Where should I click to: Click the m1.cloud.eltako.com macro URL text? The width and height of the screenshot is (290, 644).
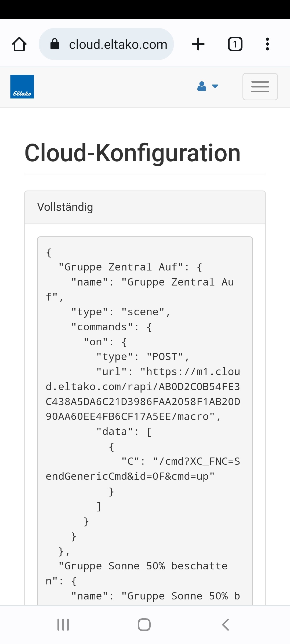[x=143, y=394]
